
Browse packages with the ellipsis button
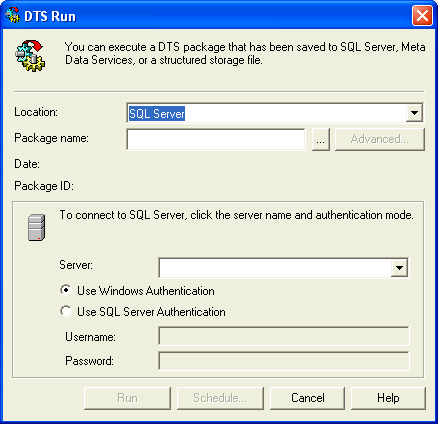point(321,139)
